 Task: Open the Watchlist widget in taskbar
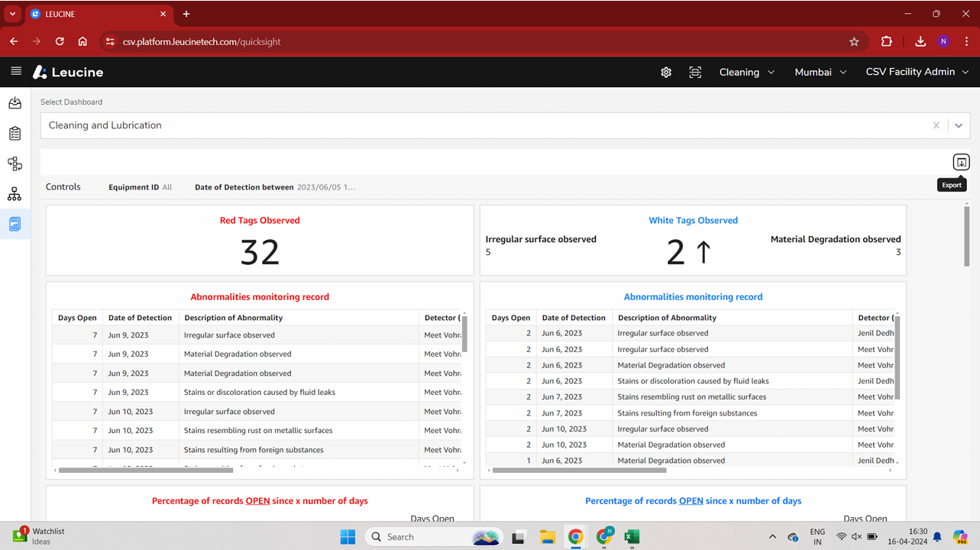(40, 535)
